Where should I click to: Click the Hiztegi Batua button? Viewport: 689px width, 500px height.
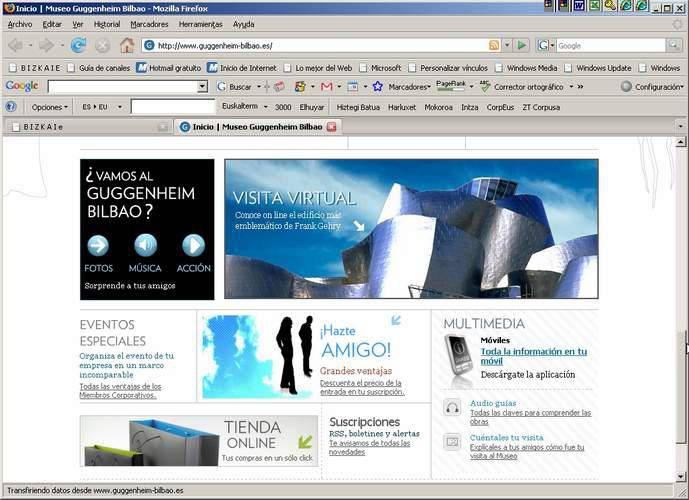point(358,107)
